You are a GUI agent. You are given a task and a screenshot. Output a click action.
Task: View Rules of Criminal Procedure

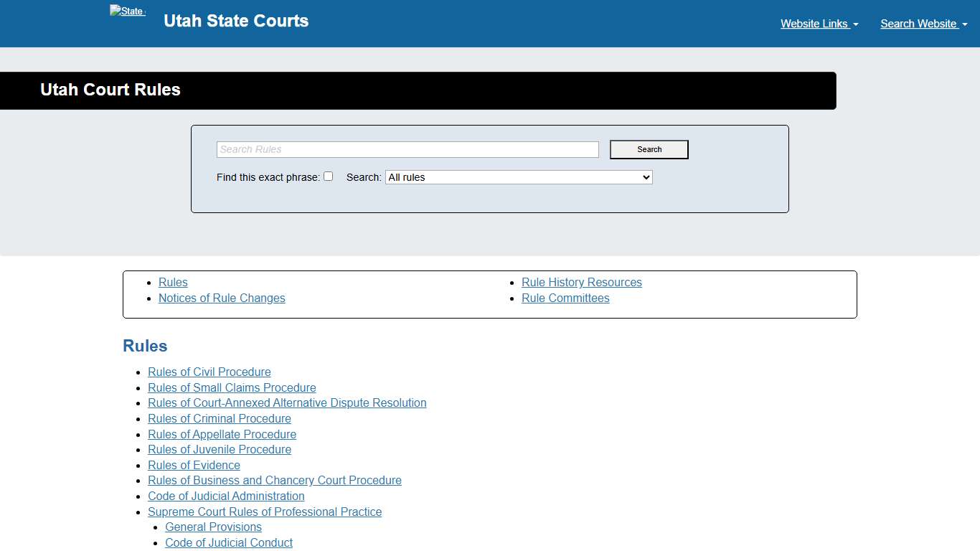point(219,419)
